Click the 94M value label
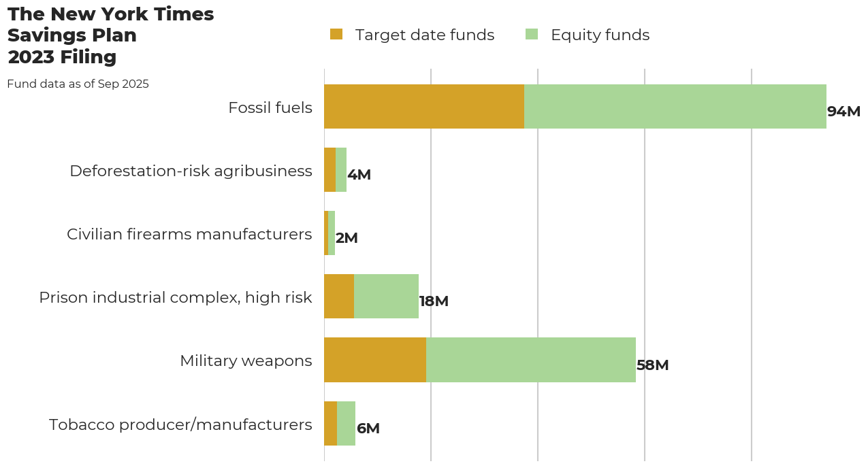868x468 pixels. 843,112
